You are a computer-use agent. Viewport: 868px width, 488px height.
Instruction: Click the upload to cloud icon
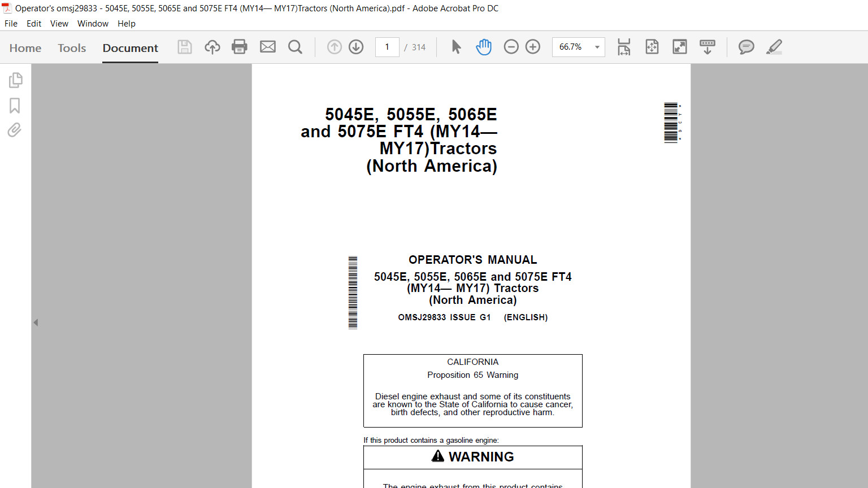(212, 47)
